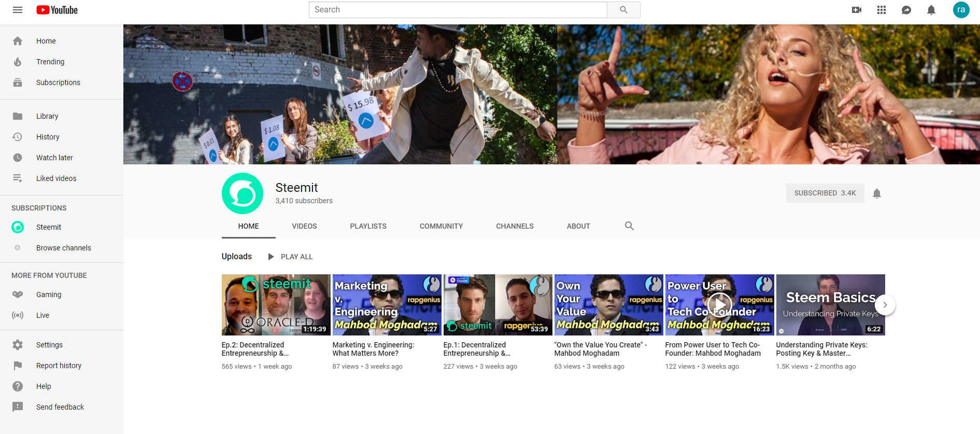Open Send feedback in sidebar
This screenshot has width=980, height=434.
pos(62,407)
